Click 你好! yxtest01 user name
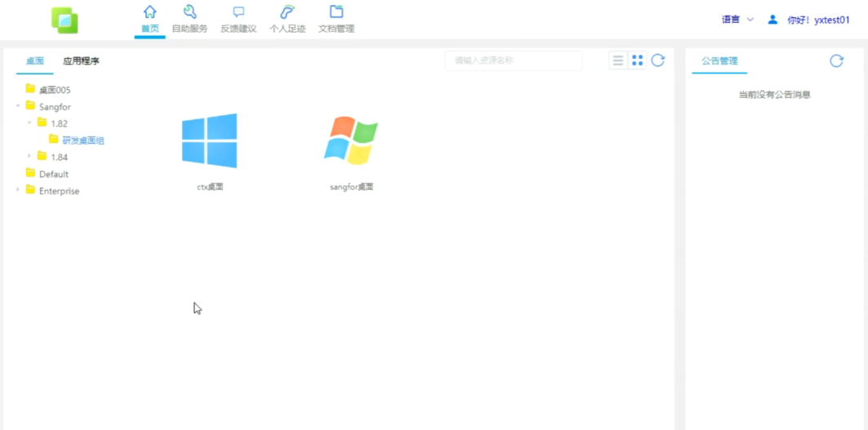Image resolution: width=868 pixels, height=430 pixels. click(x=818, y=20)
